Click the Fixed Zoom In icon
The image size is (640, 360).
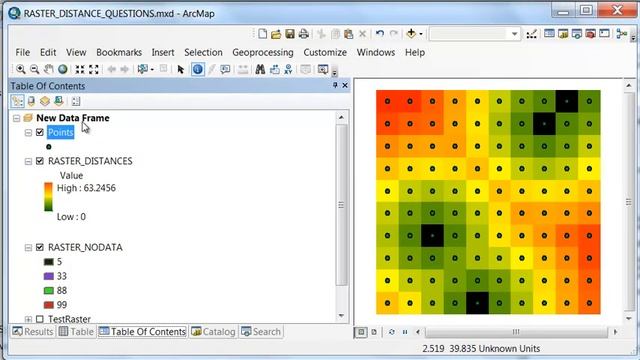click(80, 69)
